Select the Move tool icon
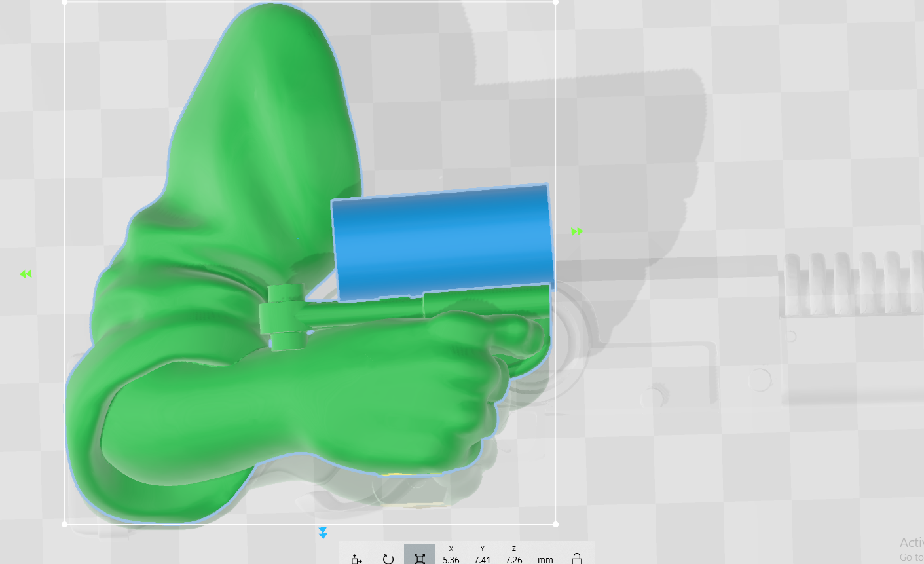 (x=356, y=558)
